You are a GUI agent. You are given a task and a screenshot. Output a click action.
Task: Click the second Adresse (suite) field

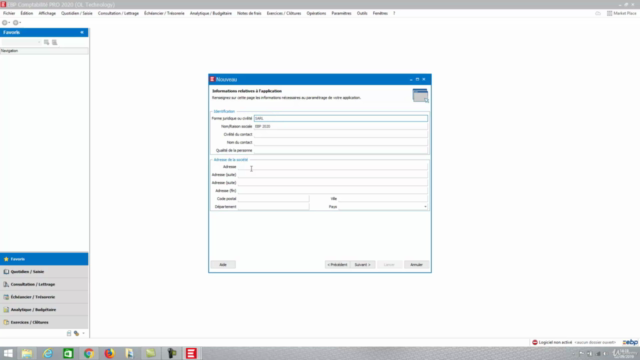[x=332, y=182]
